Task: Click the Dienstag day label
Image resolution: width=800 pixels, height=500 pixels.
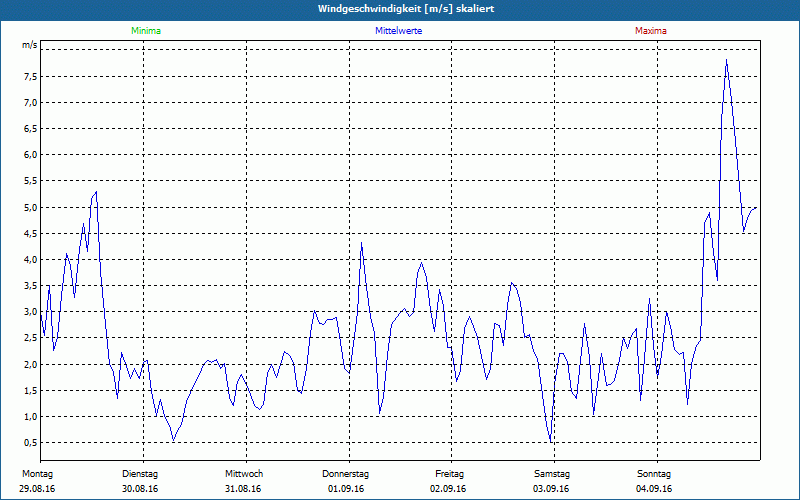Action: click(x=140, y=474)
